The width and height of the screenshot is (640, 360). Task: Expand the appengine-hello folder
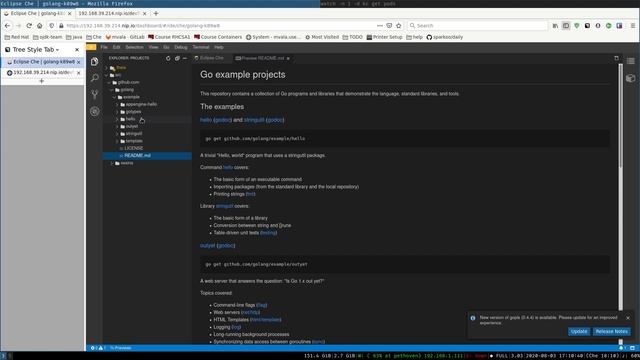pos(117,104)
